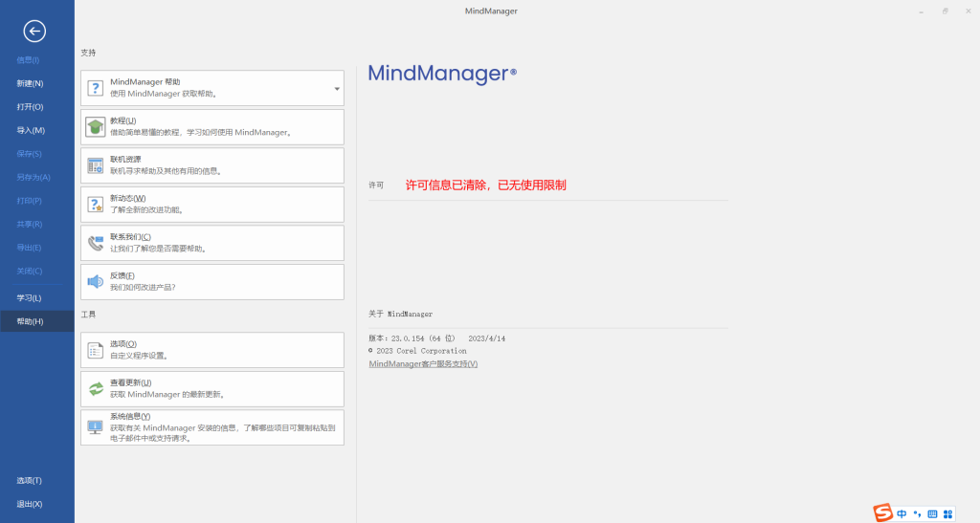980x523 pixels.
Task: Open the 选项(O) program settings button
Action: click(x=212, y=350)
